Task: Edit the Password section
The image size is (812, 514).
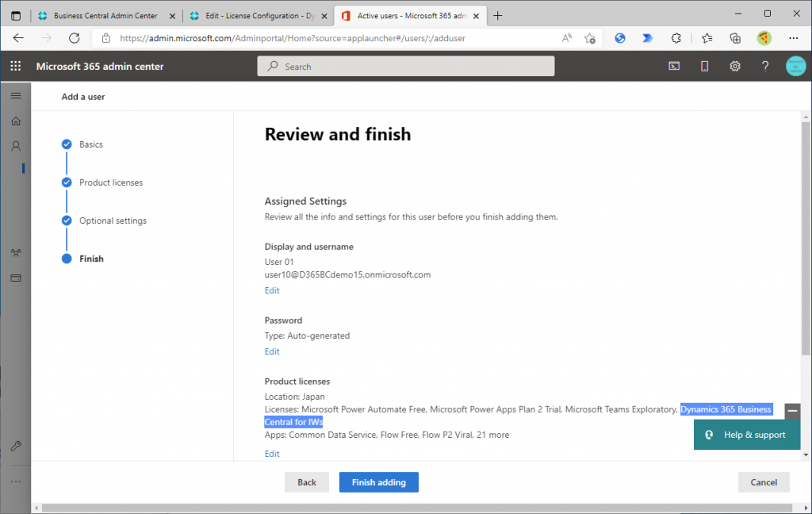Action: pyautogui.click(x=272, y=351)
